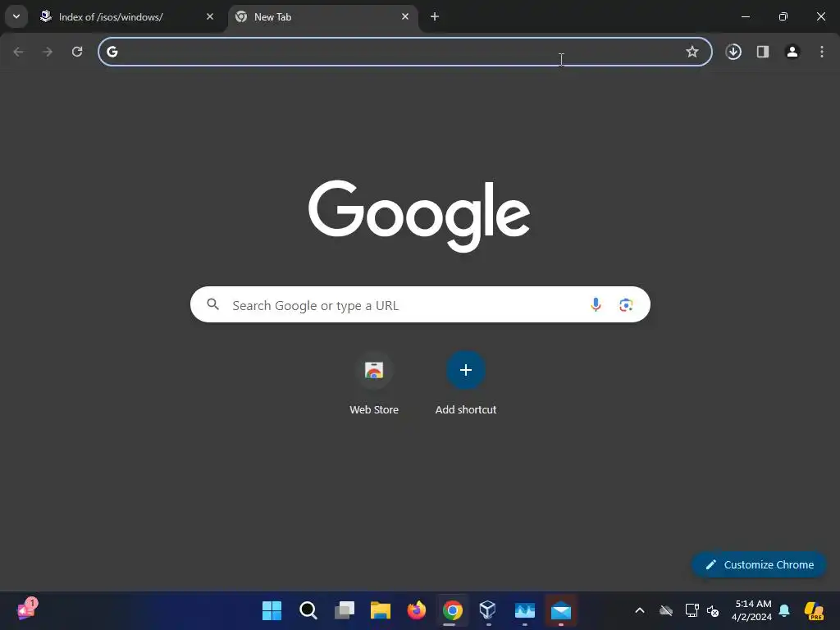This screenshot has width=840, height=630.
Task: Restore down the Chrome window
Action: pyautogui.click(x=783, y=16)
